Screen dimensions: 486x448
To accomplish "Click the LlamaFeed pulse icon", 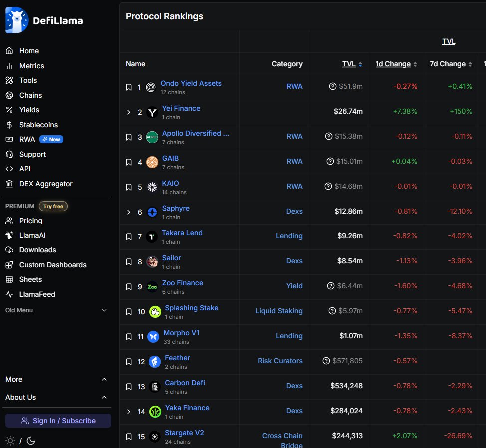I will (9, 294).
